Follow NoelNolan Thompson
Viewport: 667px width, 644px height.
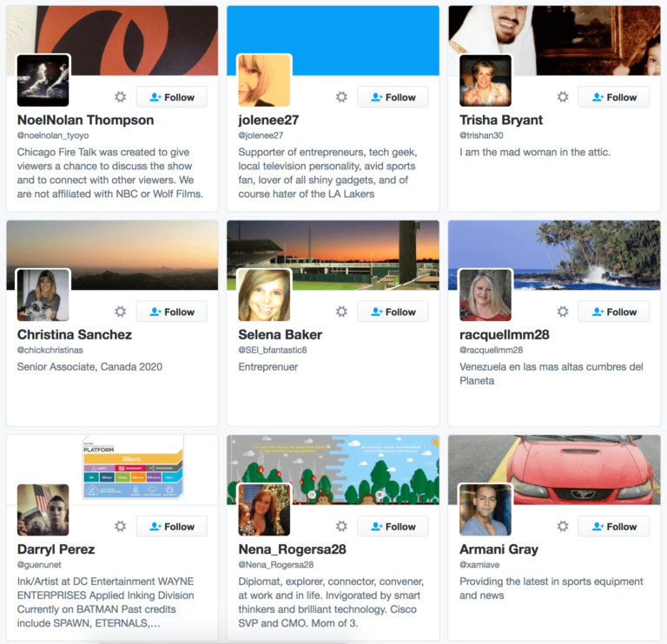click(x=172, y=97)
